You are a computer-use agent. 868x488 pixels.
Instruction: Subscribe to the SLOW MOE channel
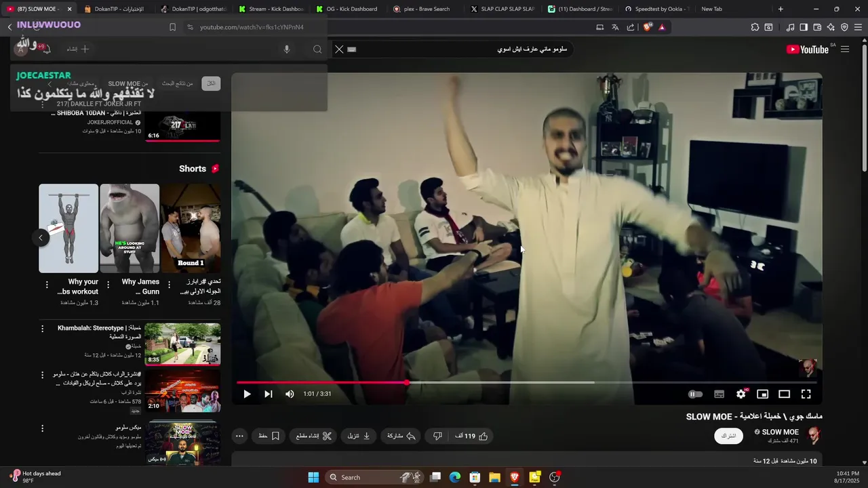(728, 436)
